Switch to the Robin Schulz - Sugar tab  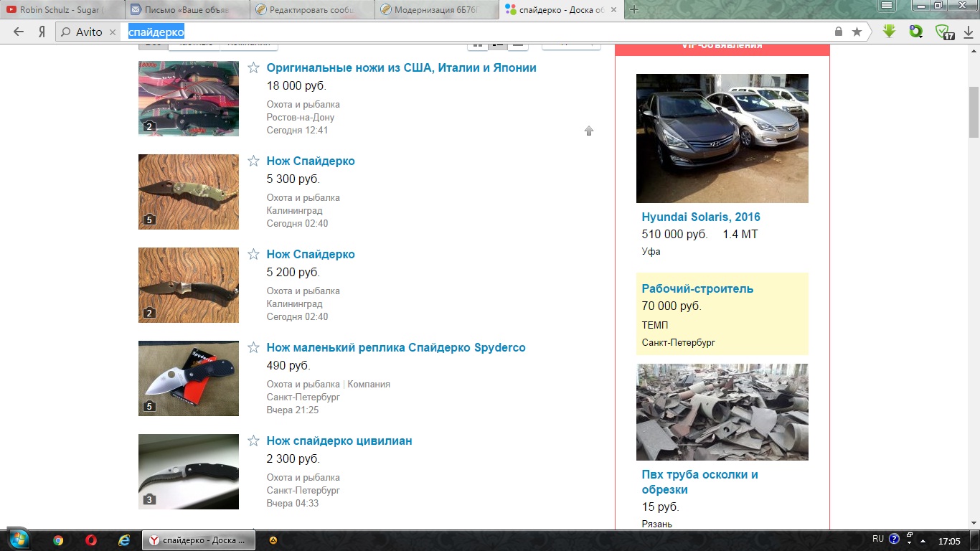[x=62, y=9]
